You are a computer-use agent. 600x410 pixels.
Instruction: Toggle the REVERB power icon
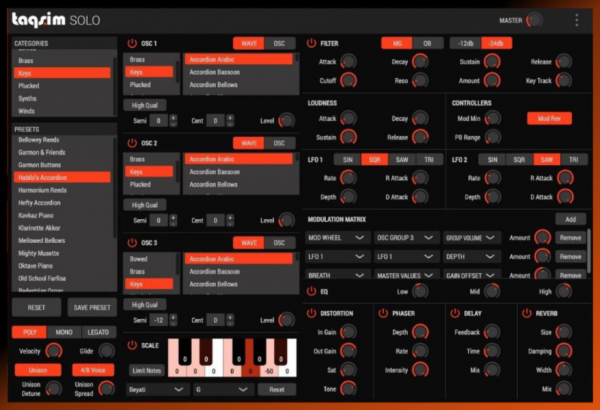[527, 314]
